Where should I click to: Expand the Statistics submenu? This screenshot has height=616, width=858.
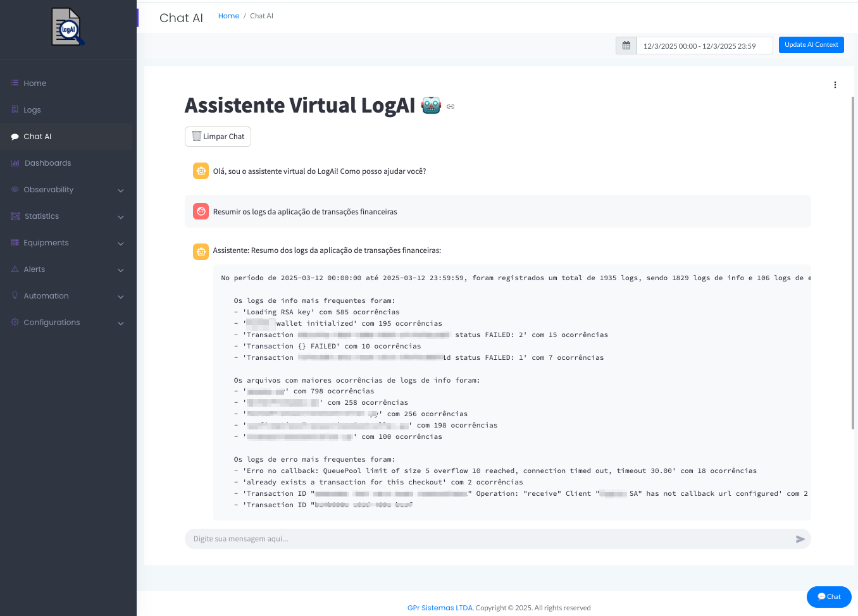click(x=120, y=217)
